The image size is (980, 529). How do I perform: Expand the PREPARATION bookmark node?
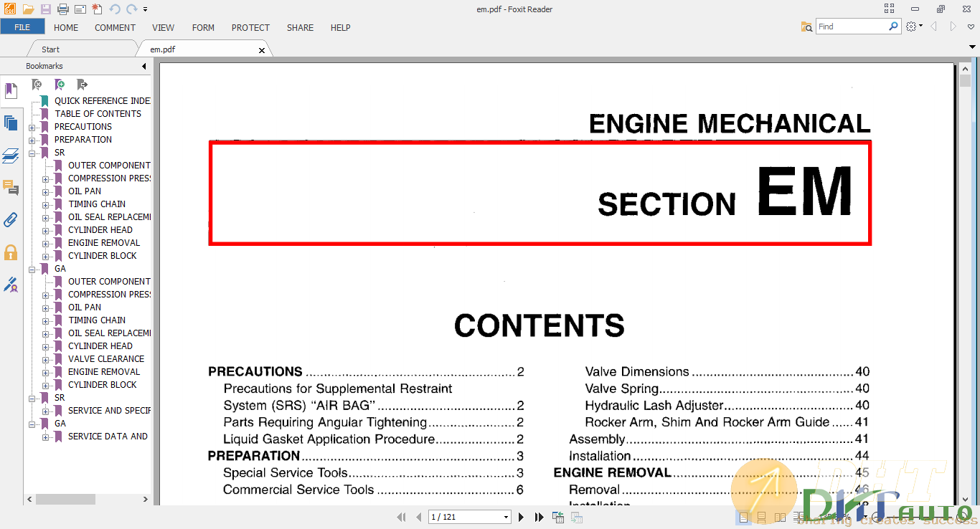coord(32,140)
